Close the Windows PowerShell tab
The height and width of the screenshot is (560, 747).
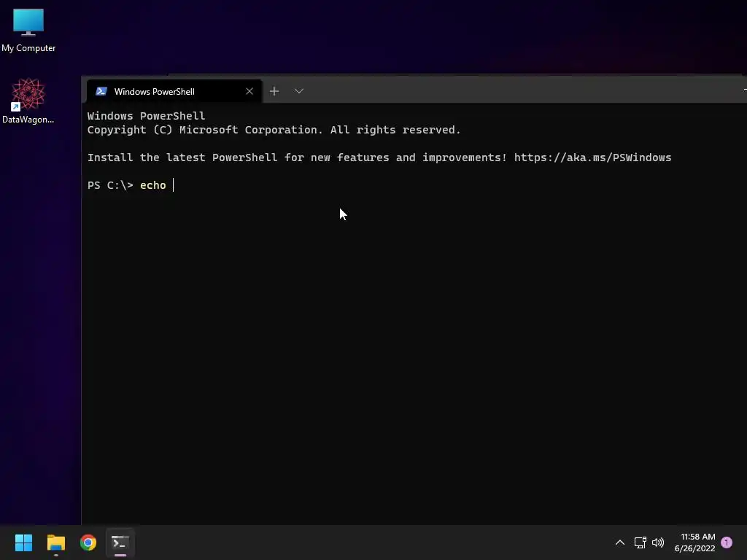pos(249,91)
